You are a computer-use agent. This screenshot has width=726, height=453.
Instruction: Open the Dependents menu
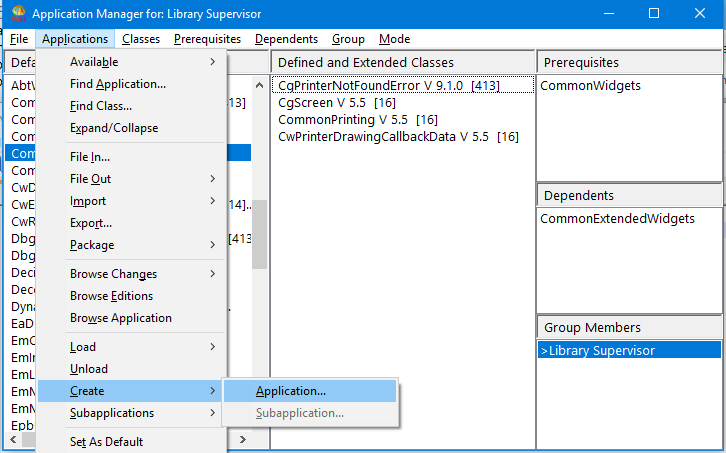coord(286,39)
